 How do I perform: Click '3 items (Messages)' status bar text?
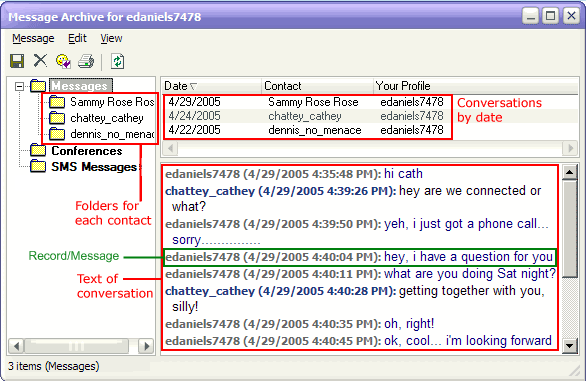click(54, 366)
